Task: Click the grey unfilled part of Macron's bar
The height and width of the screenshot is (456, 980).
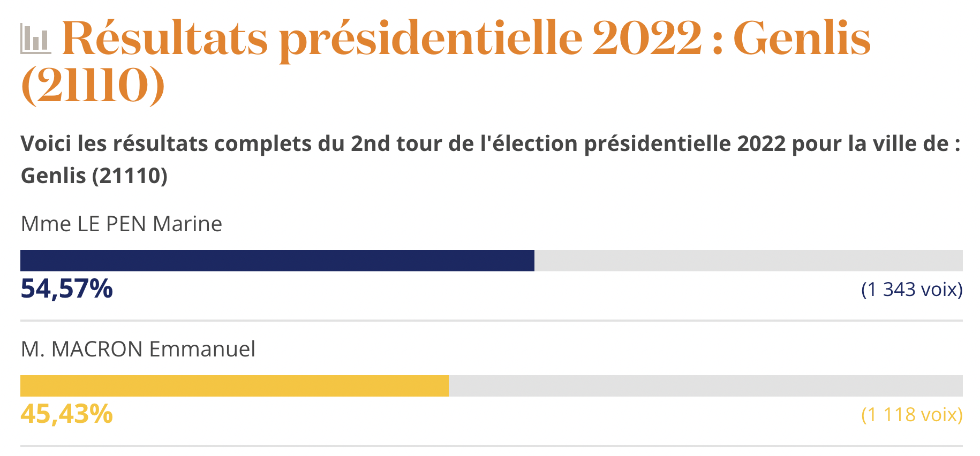Action: pyautogui.click(x=705, y=386)
